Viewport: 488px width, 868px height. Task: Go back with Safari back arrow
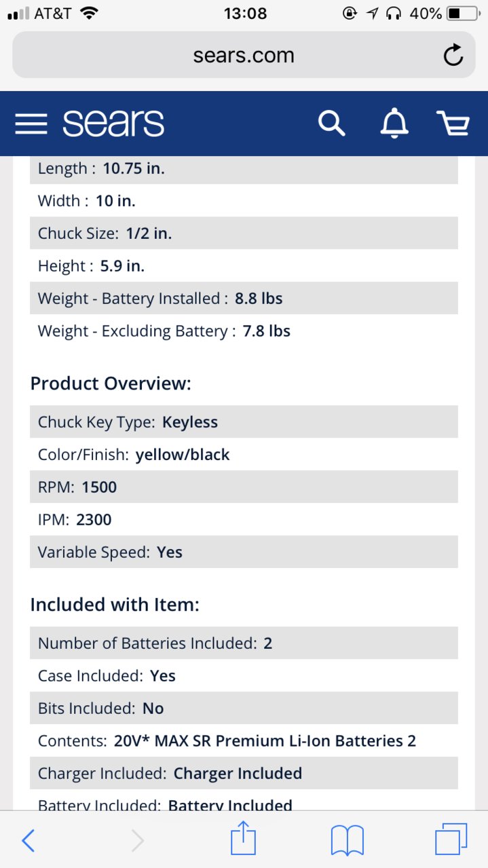pyautogui.click(x=28, y=841)
